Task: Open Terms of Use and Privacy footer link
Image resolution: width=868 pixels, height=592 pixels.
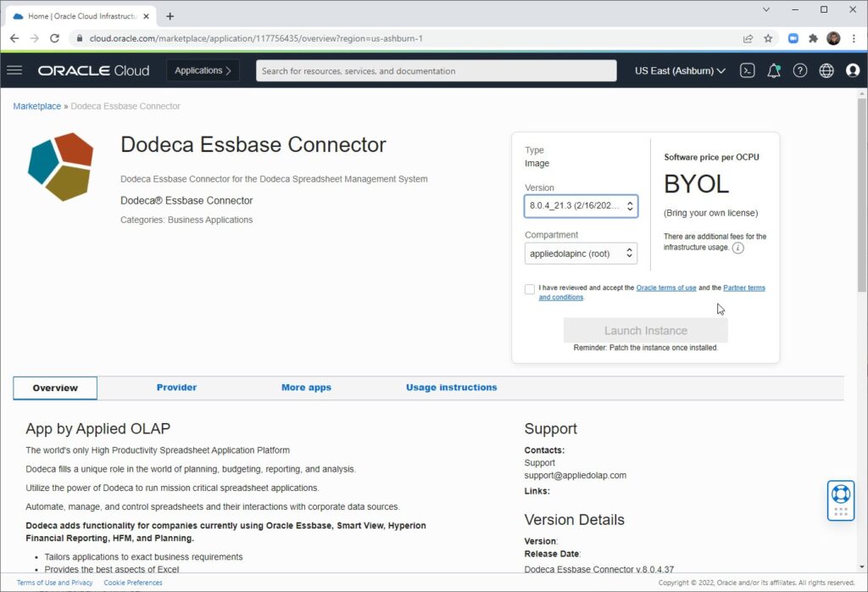Action: pyautogui.click(x=55, y=583)
